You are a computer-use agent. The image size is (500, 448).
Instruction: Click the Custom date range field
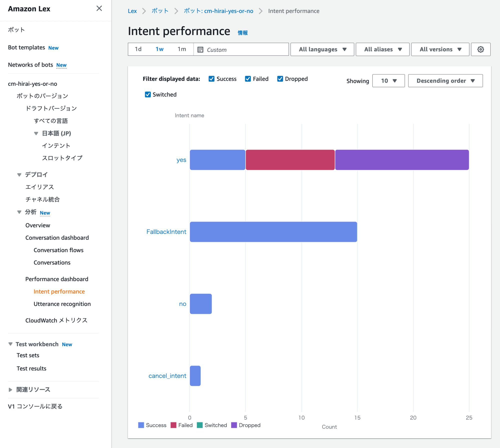tap(241, 49)
